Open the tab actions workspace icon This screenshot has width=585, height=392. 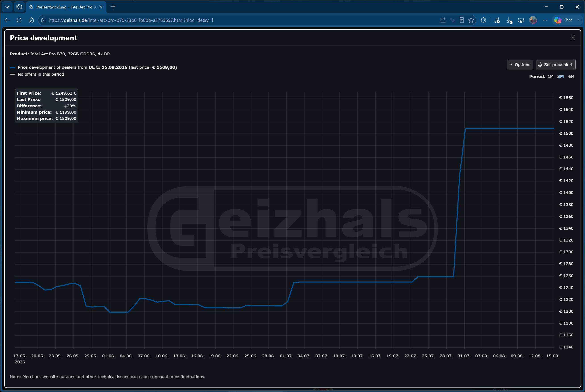tap(19, 7)
